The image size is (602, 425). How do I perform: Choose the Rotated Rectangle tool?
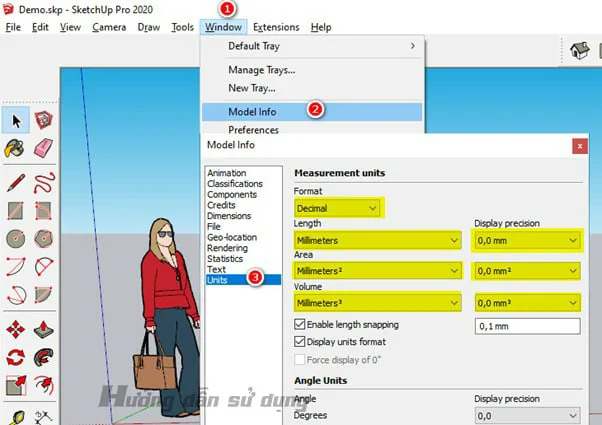click(43, 210)
